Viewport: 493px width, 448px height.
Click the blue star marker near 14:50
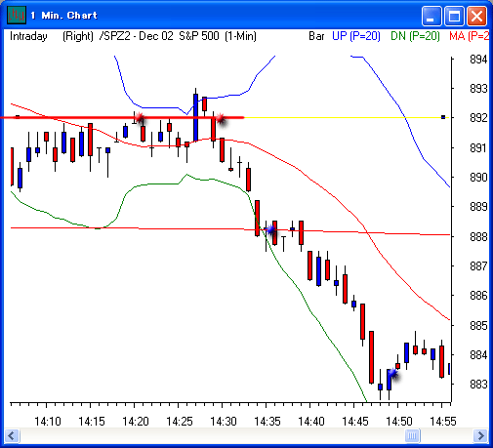pyautogui.click(x=392, y=373)
